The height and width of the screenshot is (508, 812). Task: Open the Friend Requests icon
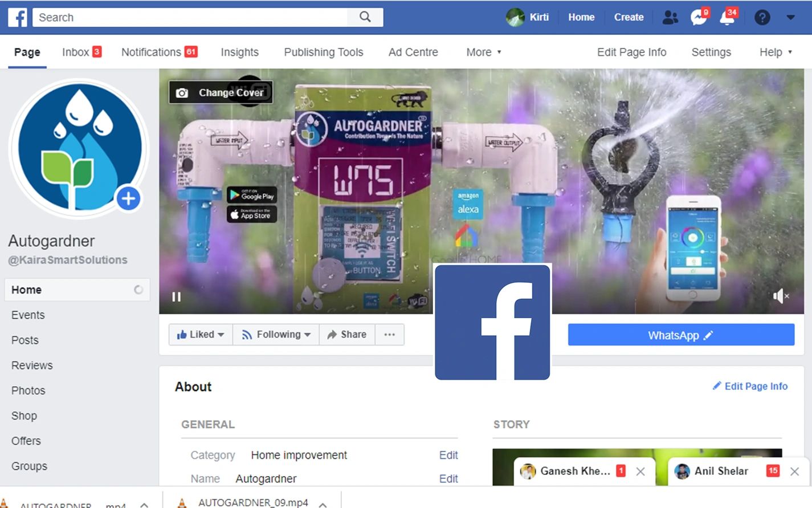click(670, 18)
